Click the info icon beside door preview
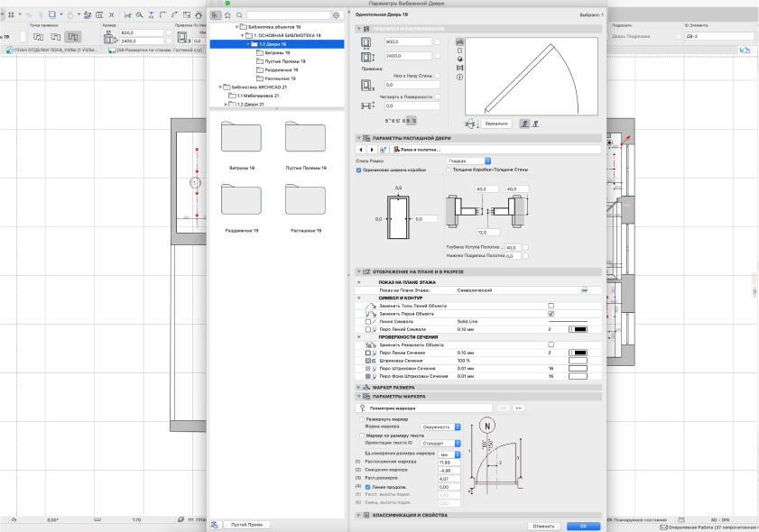 pyautogui.click(x=460, y=78)
